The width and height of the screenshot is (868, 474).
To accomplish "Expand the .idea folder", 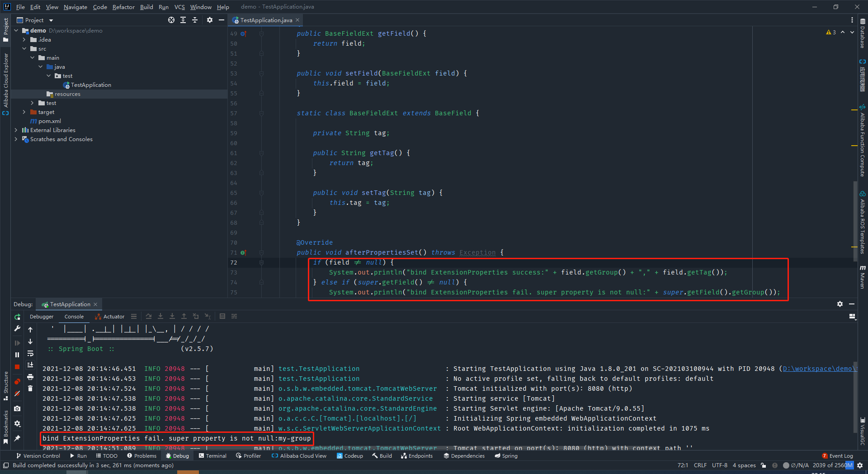I will click(x=24, y=40).
